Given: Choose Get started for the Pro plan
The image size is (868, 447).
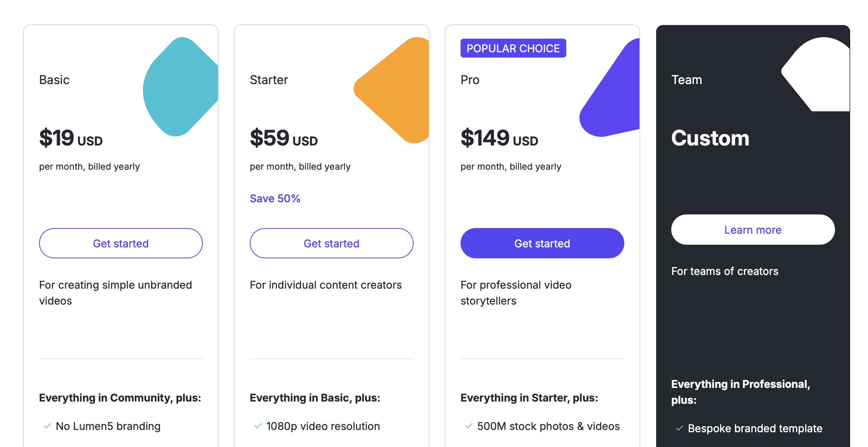Looking at the screenshot, I should 542,243.
